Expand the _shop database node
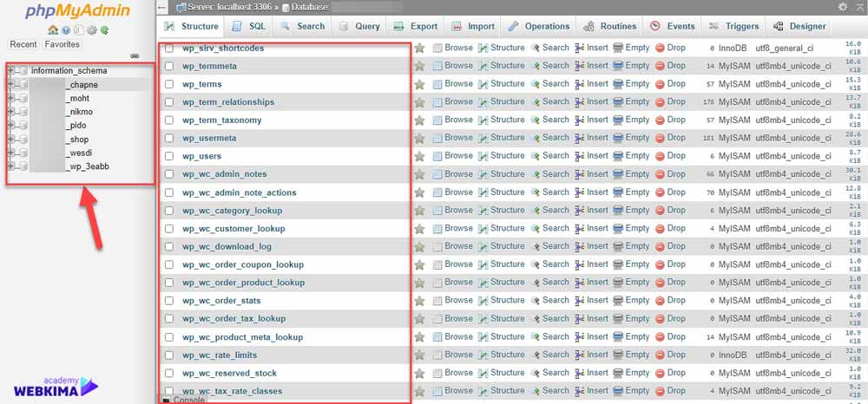The width and height of the screenshot is (868, 404). coord(10,140)
